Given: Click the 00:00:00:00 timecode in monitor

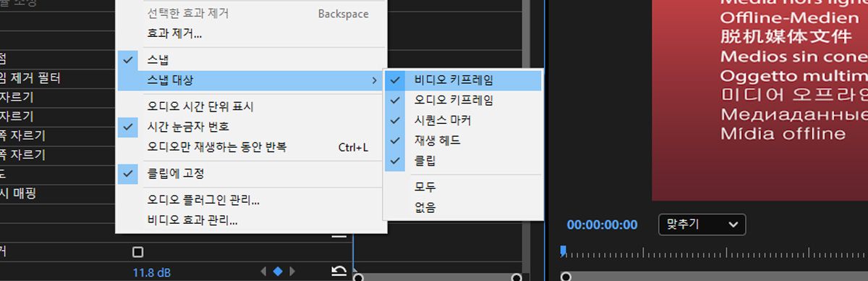Looking at the screenshot, I should [602, 225].
